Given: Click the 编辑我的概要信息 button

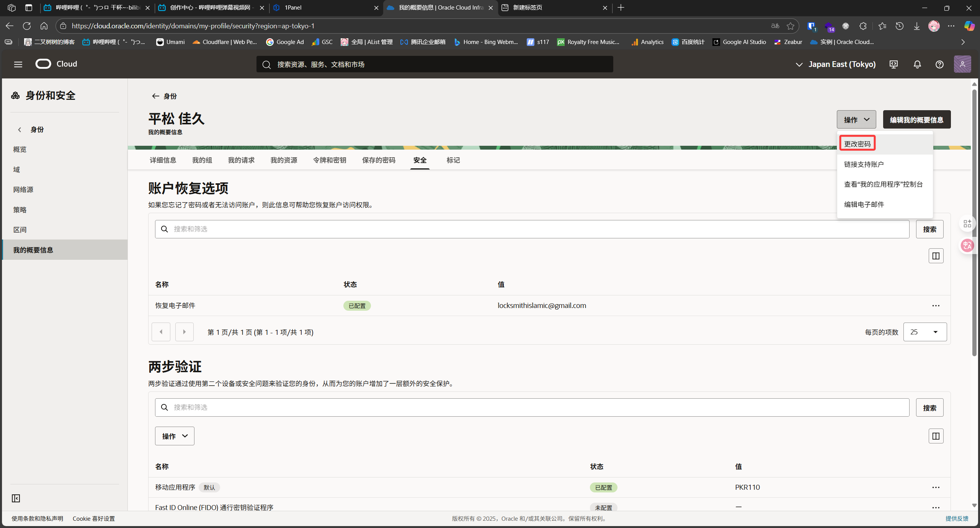Looking at the screenshot, I should click(x=916, y=120).
